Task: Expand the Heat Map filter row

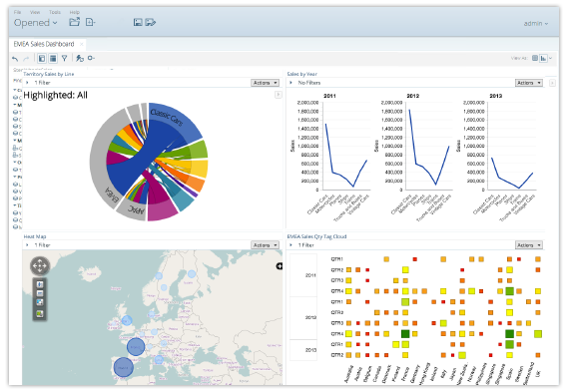Action: (x=27, y=245)
